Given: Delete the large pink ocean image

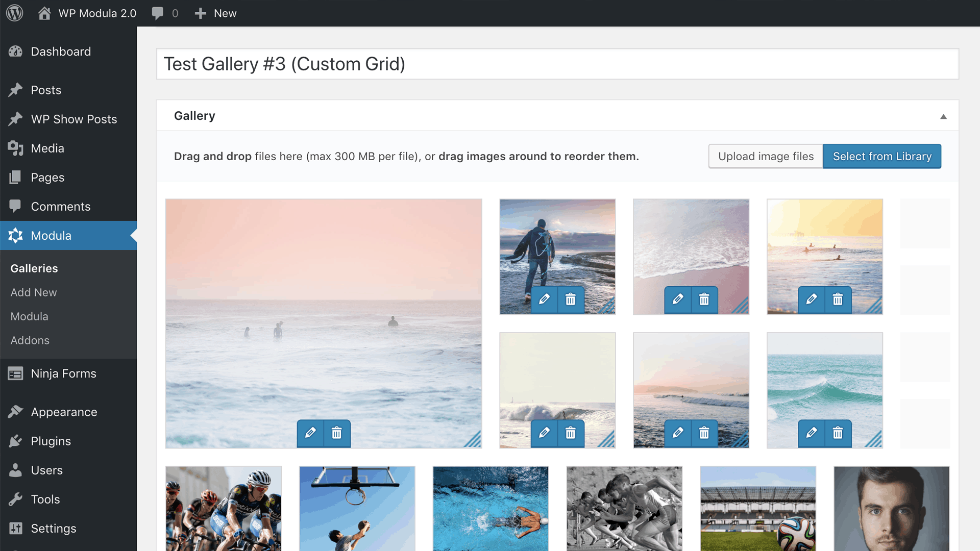Looking at the screenshot, I should point(337,434).
